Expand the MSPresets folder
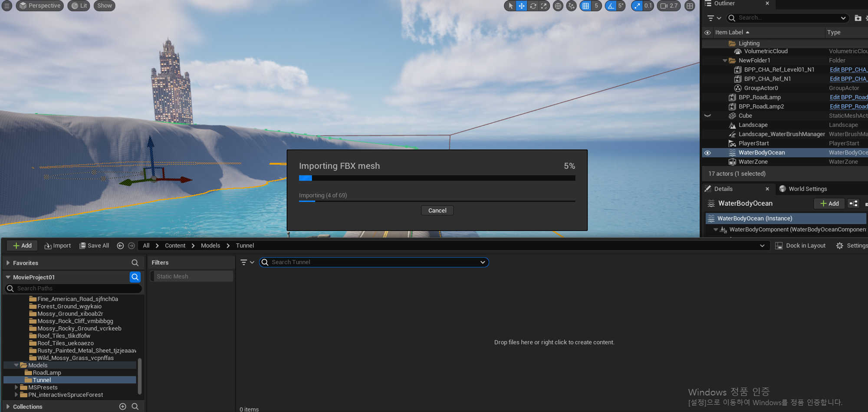Screen dimensions: 868x412 tap(16, 387)
